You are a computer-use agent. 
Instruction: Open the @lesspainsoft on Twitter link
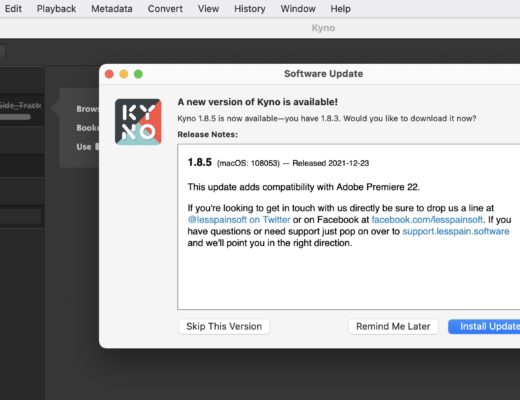(x=239, y=220)
